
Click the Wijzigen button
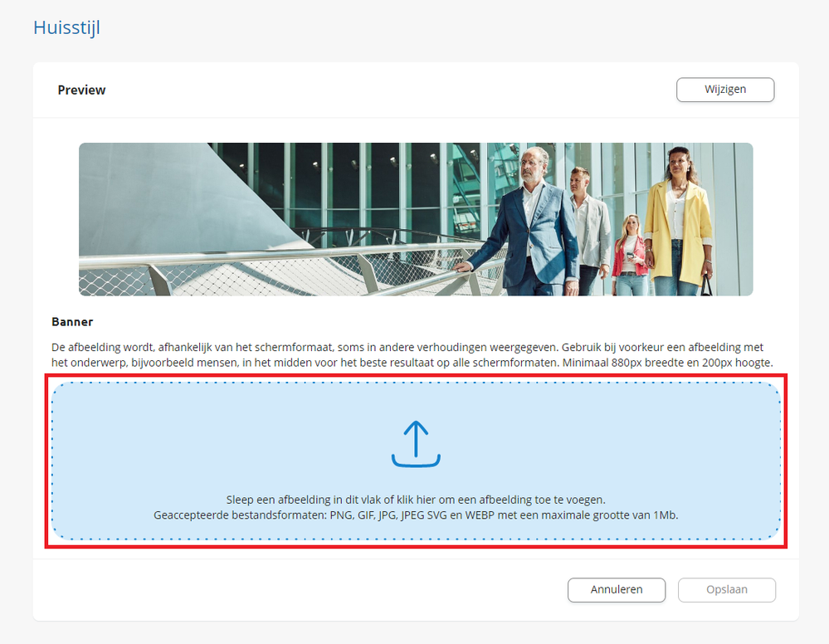pos(724,90)
